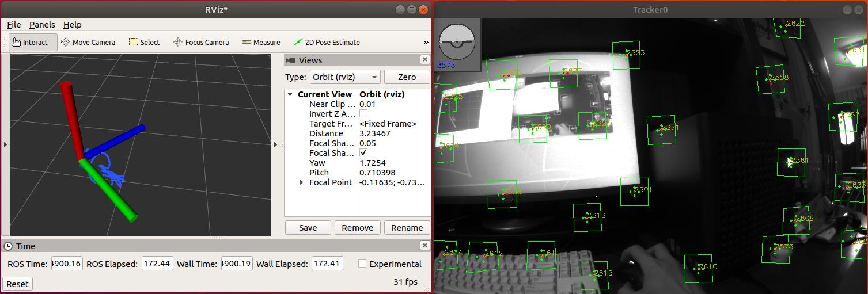Open the File menu

tap(14, 25)
